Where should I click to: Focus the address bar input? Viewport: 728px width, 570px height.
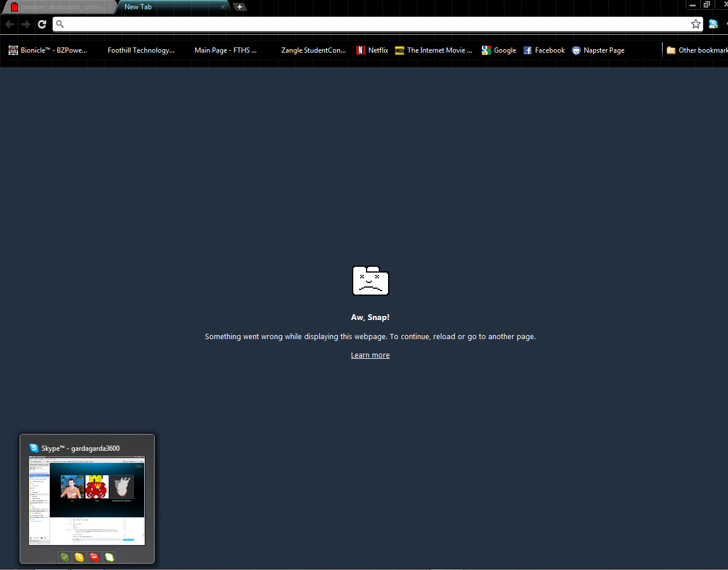(377, 24)
